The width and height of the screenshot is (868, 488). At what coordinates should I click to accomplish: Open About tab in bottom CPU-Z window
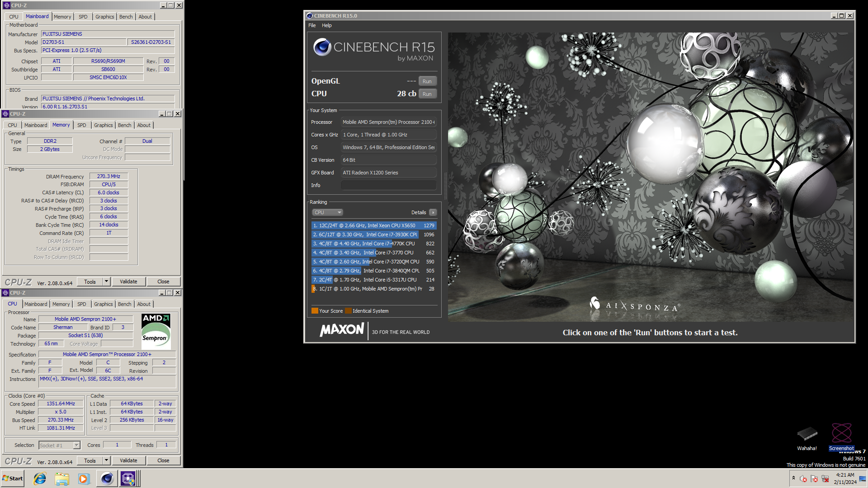(144, 304)
